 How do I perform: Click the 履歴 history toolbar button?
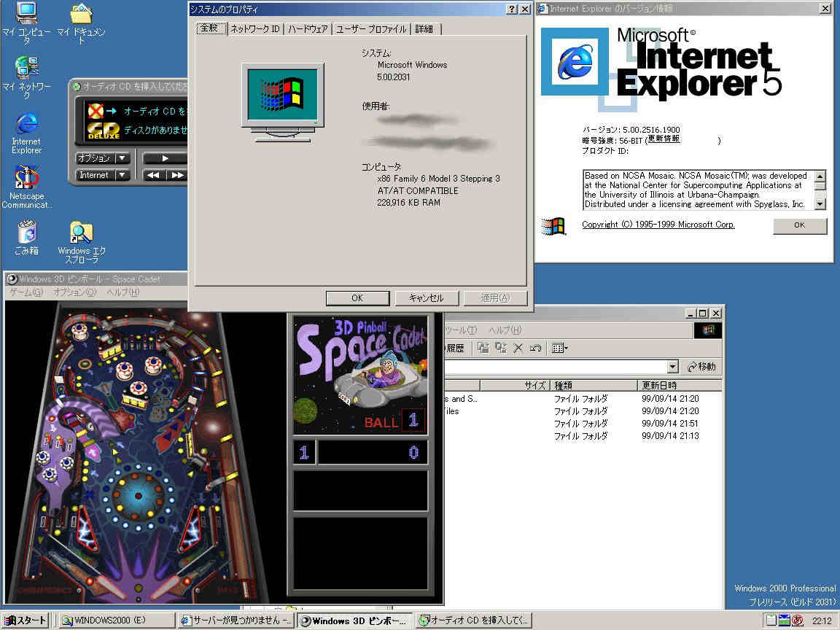[x=454, y=349]
